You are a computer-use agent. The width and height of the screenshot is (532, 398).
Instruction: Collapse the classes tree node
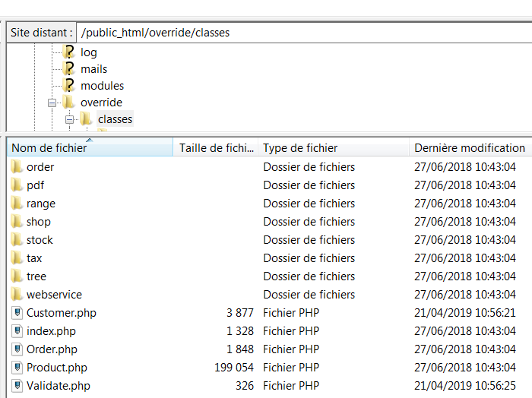tap(69, 119)
